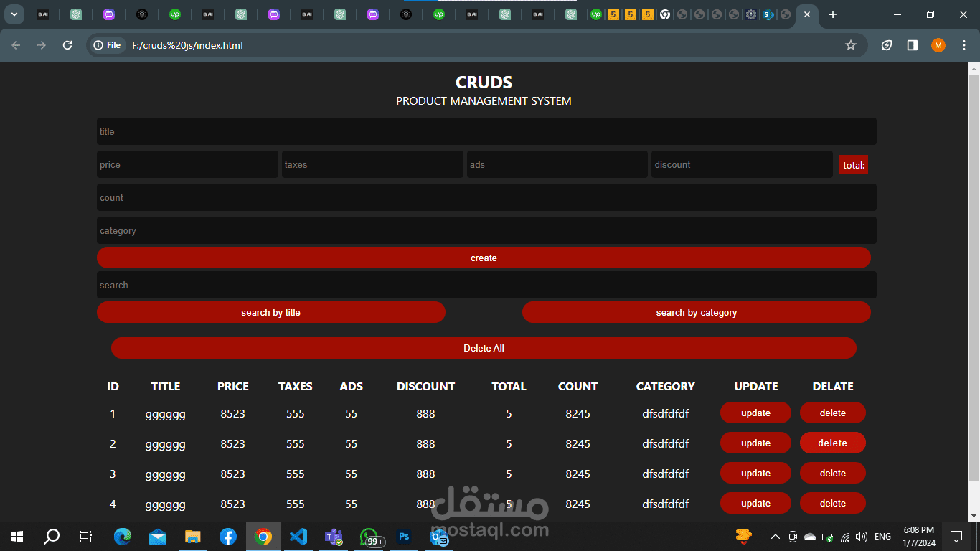Screen dimensions: 980x551
Task: Go back to the previous page
Action: pyautogui.click(x=16, y=45)
